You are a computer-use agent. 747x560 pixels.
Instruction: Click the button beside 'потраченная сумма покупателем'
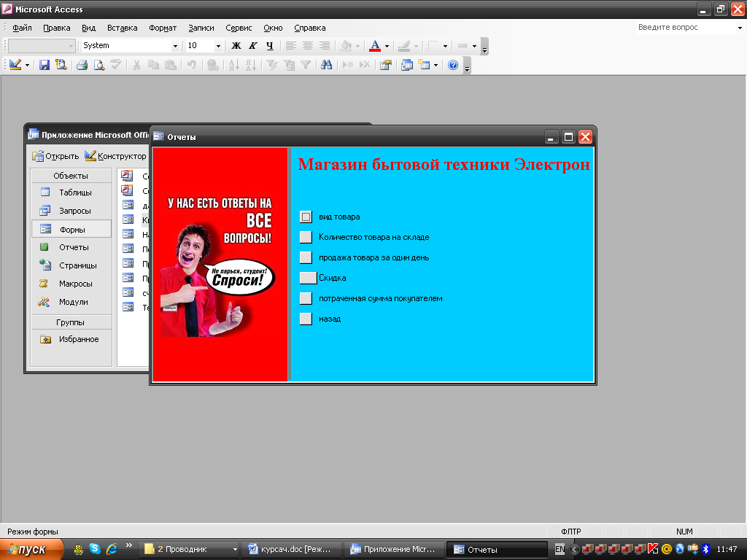point(306,298)
